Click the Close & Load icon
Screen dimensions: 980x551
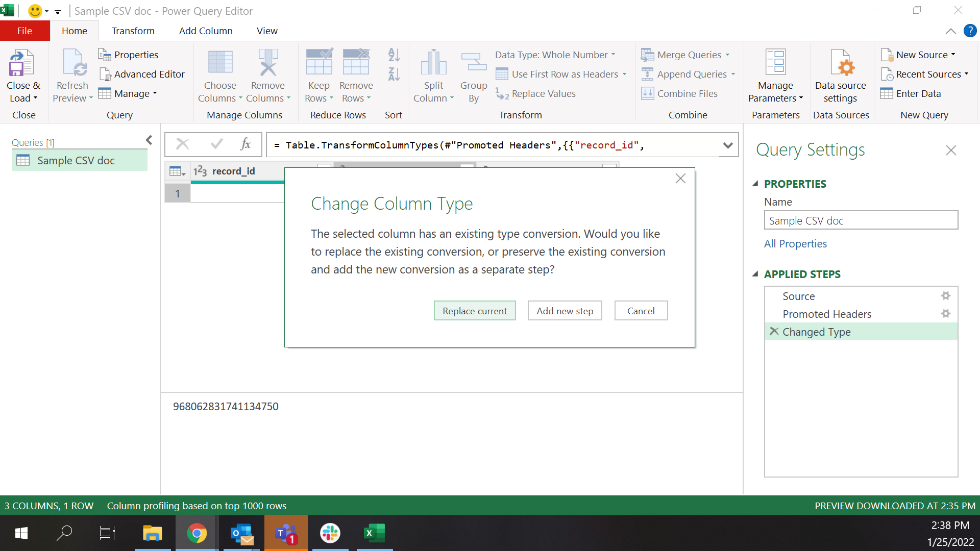pos(21,63)
